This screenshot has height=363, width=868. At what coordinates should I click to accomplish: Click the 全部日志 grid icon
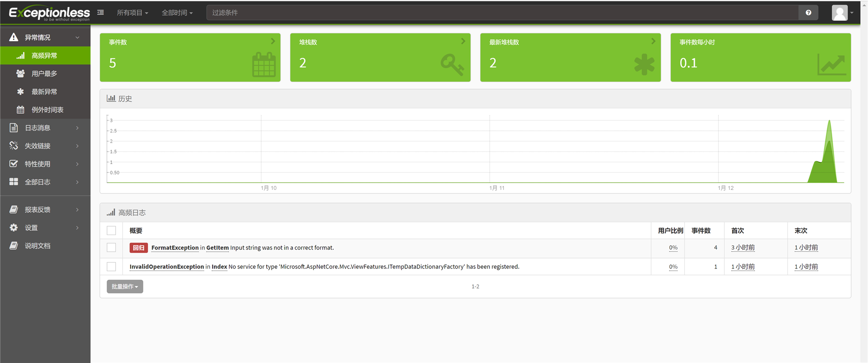[x=14, y=182]
